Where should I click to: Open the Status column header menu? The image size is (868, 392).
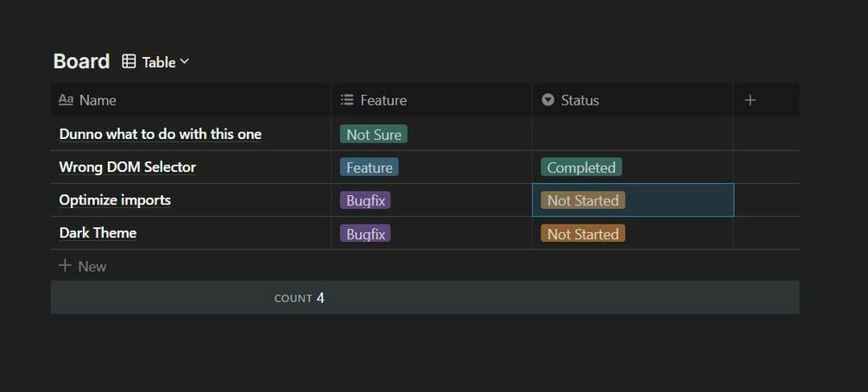(580, 100)
